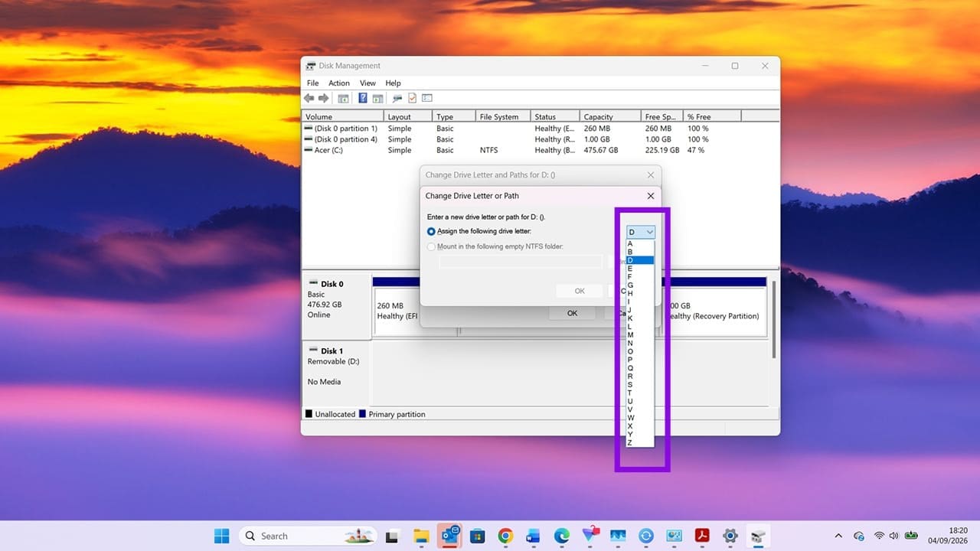Sort by the Volume column header
Image resolution: width=980 pixels, height=551 pixels.
(343, 116)
